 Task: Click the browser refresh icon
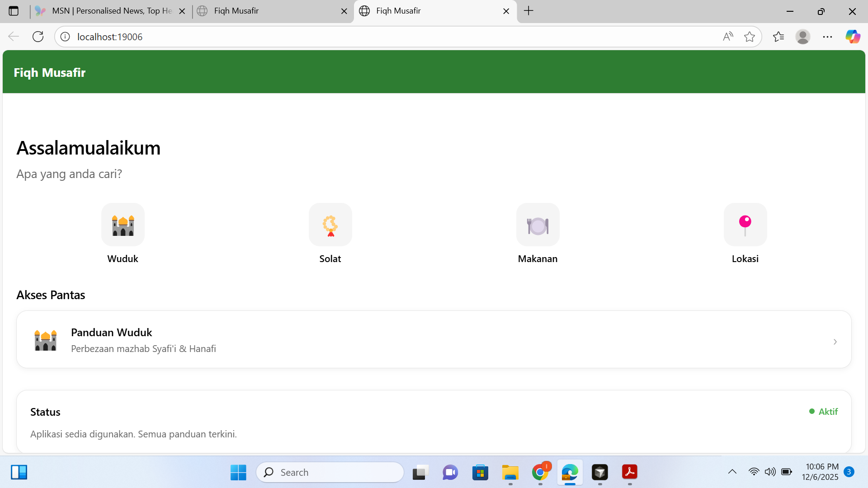pos(38,37)
